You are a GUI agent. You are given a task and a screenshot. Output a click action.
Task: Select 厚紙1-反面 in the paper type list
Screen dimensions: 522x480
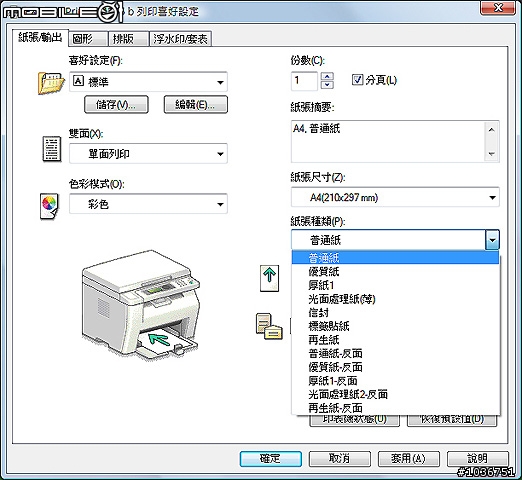coord(395,381)
